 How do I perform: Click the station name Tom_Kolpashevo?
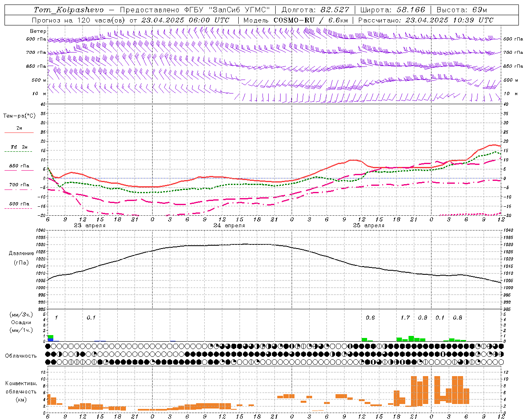coord(68,10)
